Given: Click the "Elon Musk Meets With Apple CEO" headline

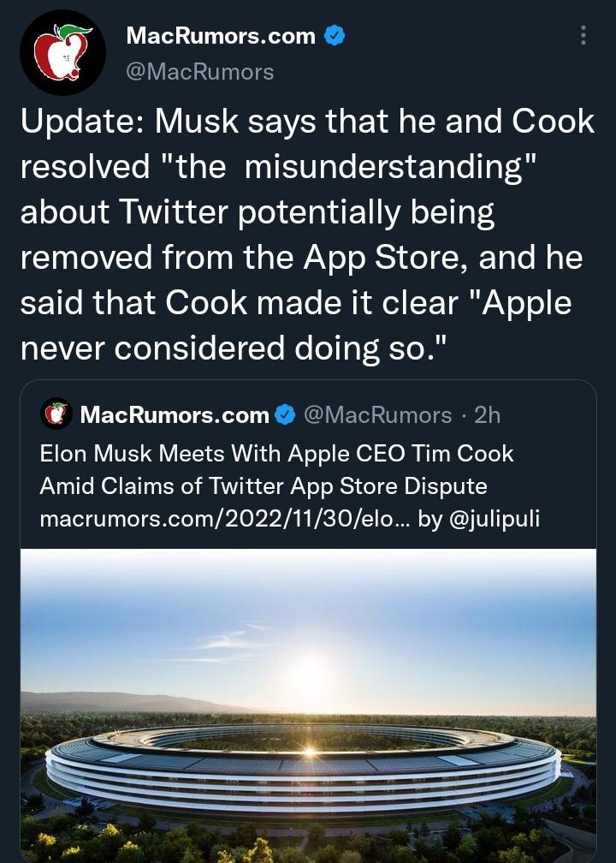Looking at the screenshot, I should (276, 453).
